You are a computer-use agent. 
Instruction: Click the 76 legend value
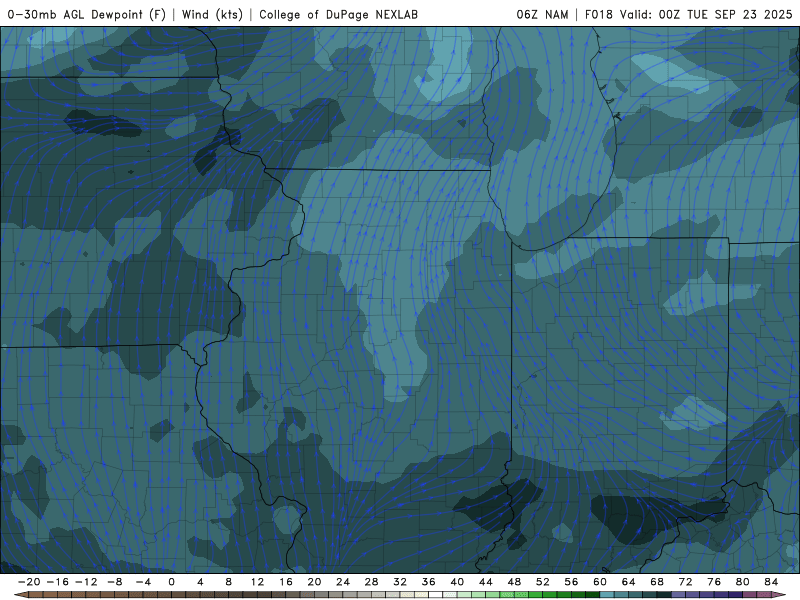pyautogui.click(x=714, y=582)
